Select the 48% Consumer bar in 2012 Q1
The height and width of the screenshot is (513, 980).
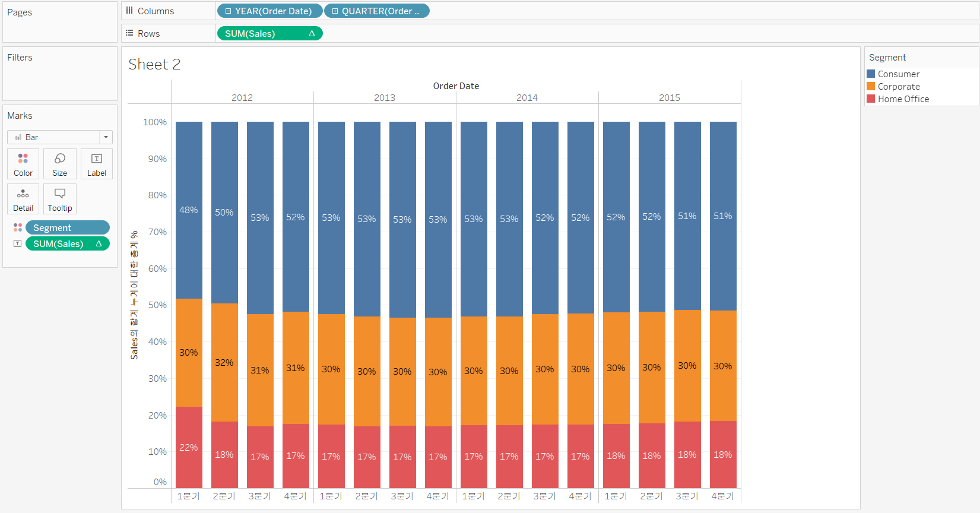pos(189,210)
